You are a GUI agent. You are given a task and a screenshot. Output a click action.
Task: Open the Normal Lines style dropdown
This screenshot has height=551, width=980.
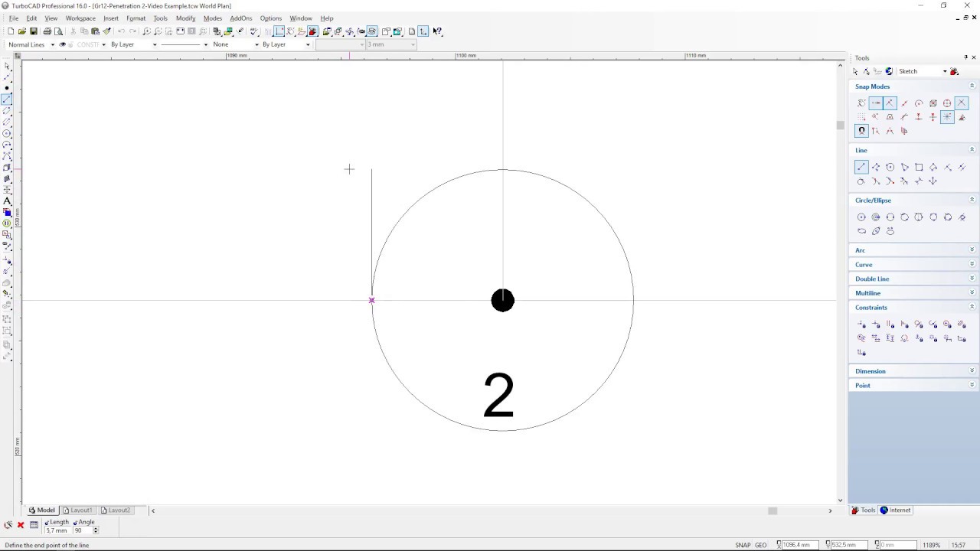[52, 44]
